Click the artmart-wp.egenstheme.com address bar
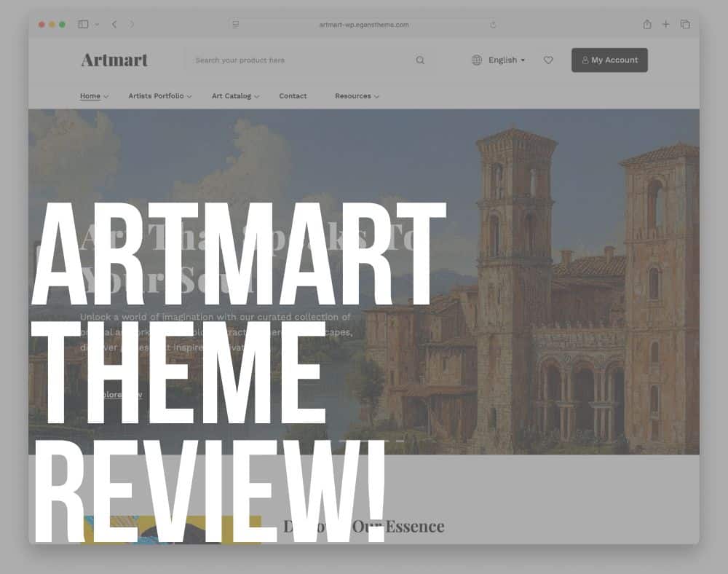Image resolution: width=728 pixels, height=574 pixels. (x=364, y=25)
